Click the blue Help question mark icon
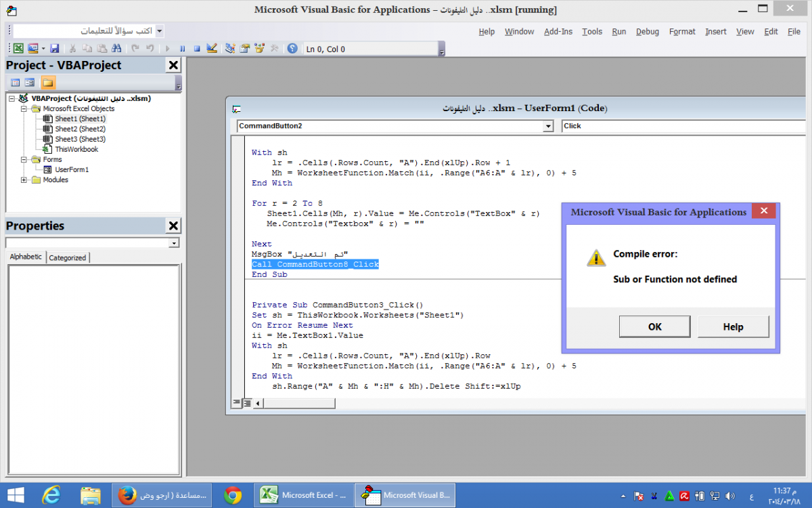Image resolution: width=812 pixels, height=508 pixels. [x=292, y=49]
